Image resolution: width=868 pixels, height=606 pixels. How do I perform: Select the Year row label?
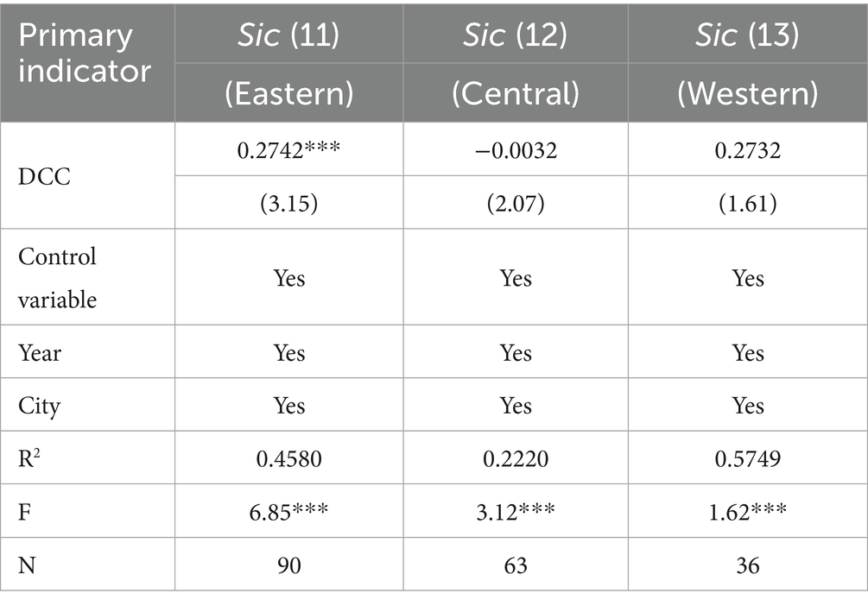[40, 352]
